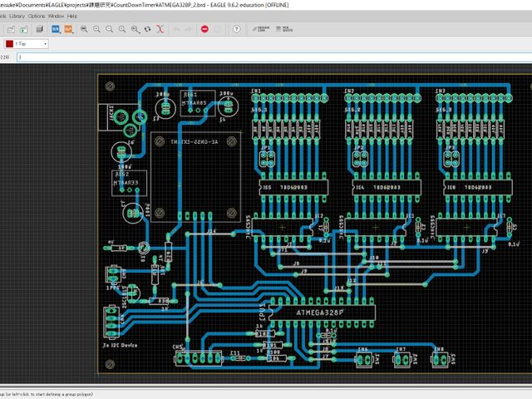
Task: Click Zoom select magnifier with arrow
Action: coord(135,29)
